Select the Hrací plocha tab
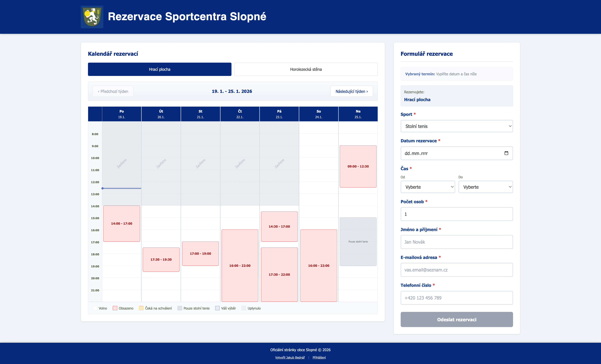The image size is (601, 364). pyautogui.click(x=159, y=69)
